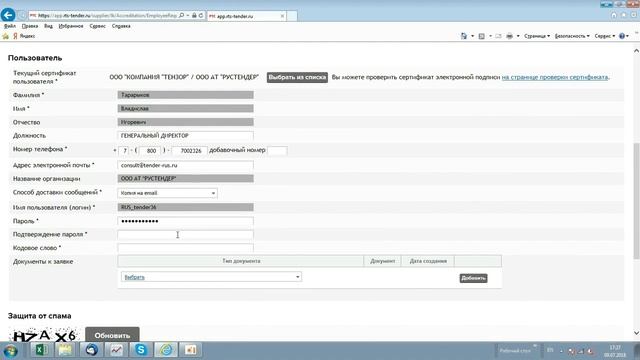Image resolution: width=640 pixels, height=360 pixels.
Task: Open the Сервис command bar dropdown
Action: pyautogui.click(x=604, y=36)
